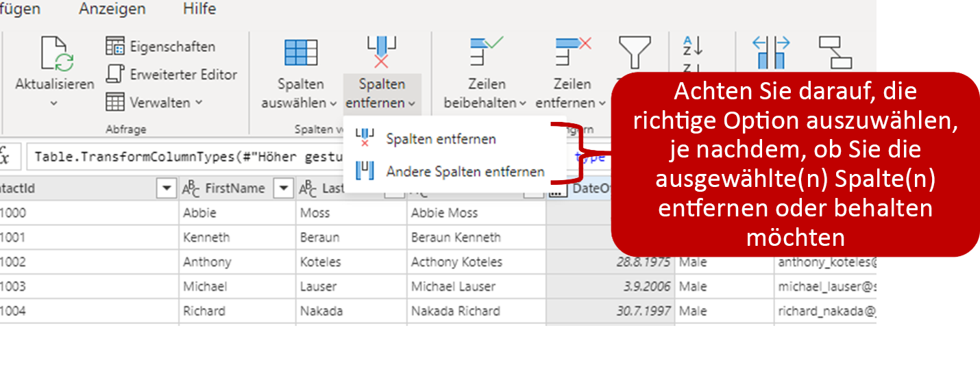
Task: Select the FirstName column header
Action: 237,188
